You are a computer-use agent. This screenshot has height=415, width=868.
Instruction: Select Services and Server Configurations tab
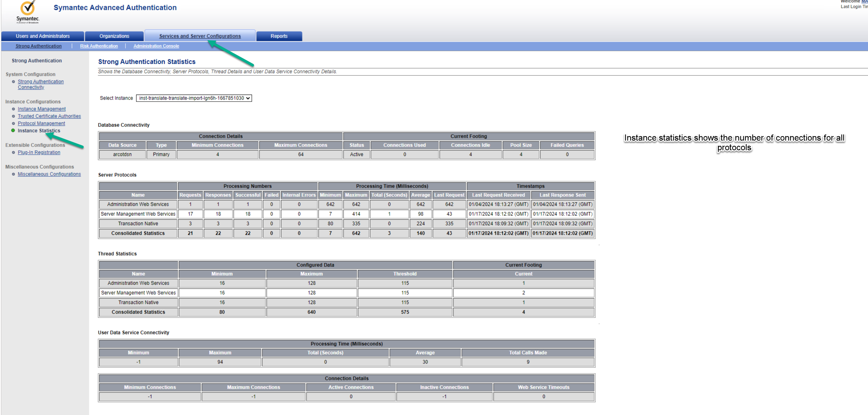[x=200, y=36]
